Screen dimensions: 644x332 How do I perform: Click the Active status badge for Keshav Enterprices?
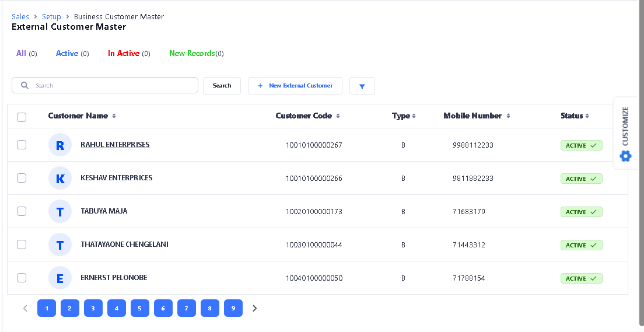(x=581, y=179)
